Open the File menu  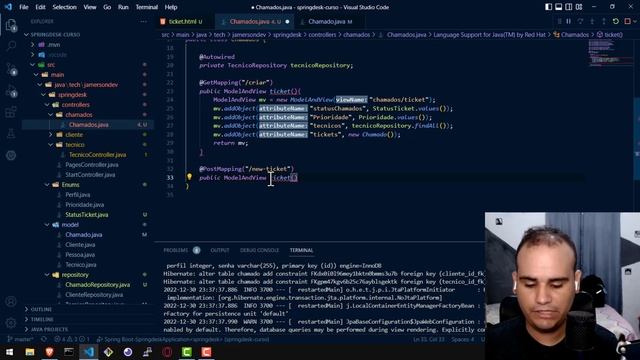coord(24,7)
